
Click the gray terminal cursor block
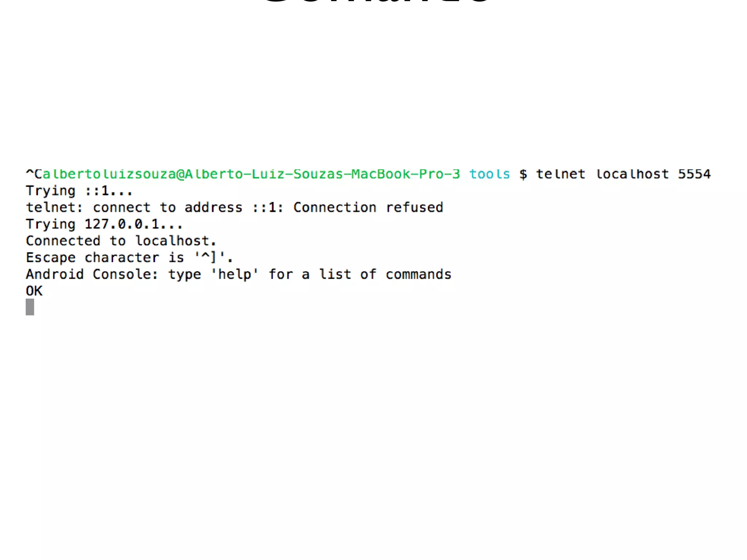pos(30,307)
